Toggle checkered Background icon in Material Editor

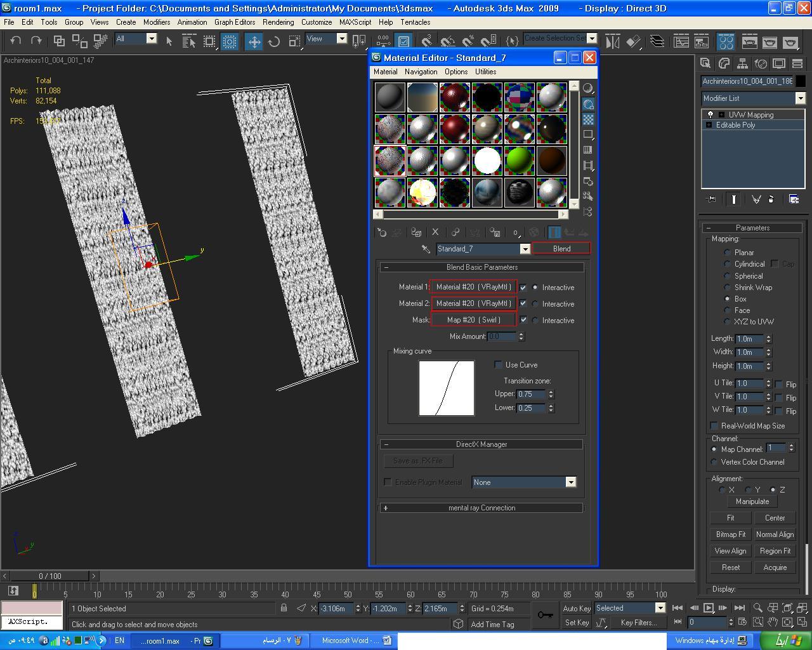(588, 119)
